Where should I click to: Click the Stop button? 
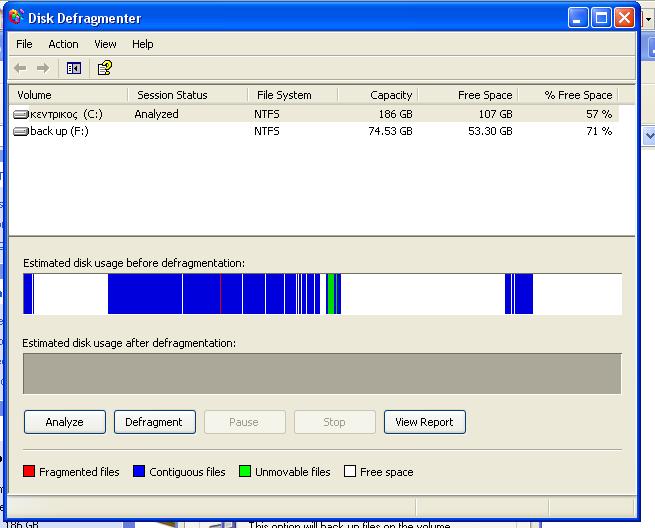pyautogui.click(x=335, y=422)
